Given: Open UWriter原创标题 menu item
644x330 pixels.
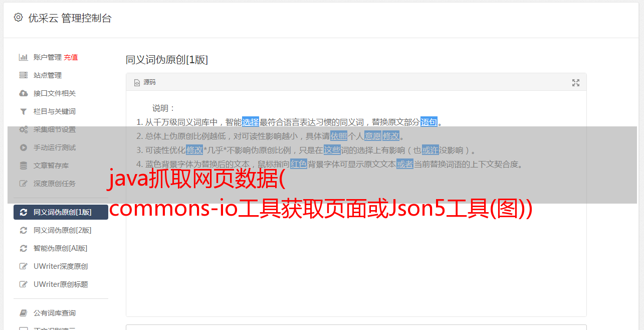Looking at the screenshot, I should 61,284.
